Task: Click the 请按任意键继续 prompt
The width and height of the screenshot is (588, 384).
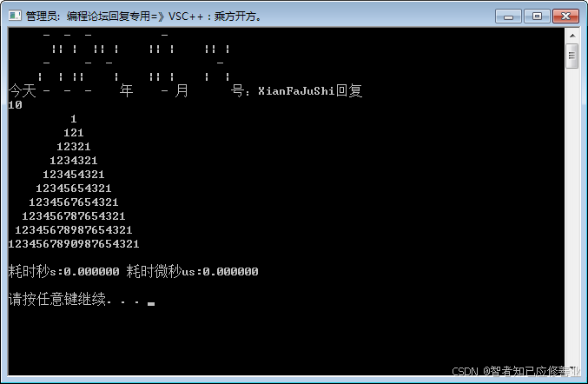Action: coord(59,299)
